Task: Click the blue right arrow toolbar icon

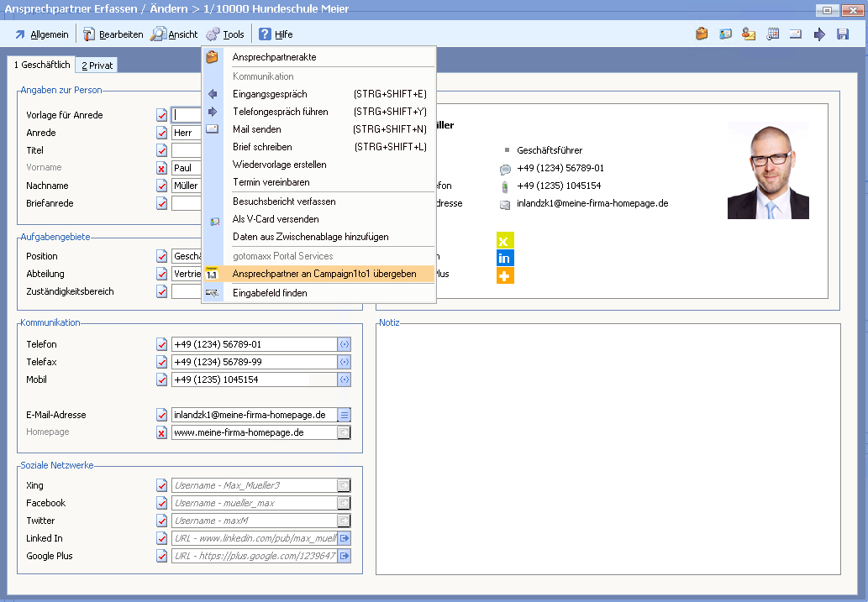Action: (819, 34)
